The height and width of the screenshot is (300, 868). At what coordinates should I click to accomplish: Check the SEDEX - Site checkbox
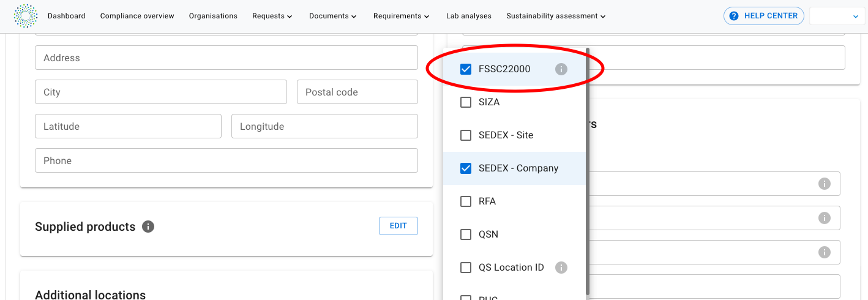pos(466,135)
